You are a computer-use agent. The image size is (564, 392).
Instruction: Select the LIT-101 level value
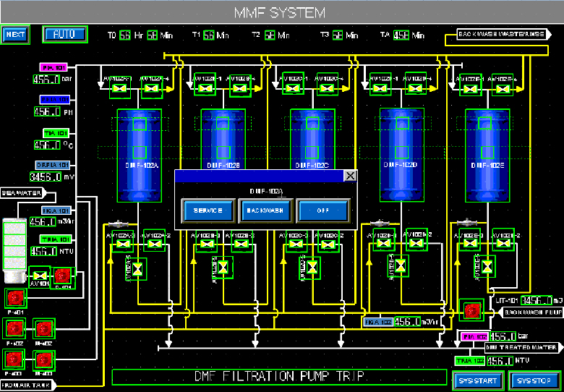click(537, 300)
